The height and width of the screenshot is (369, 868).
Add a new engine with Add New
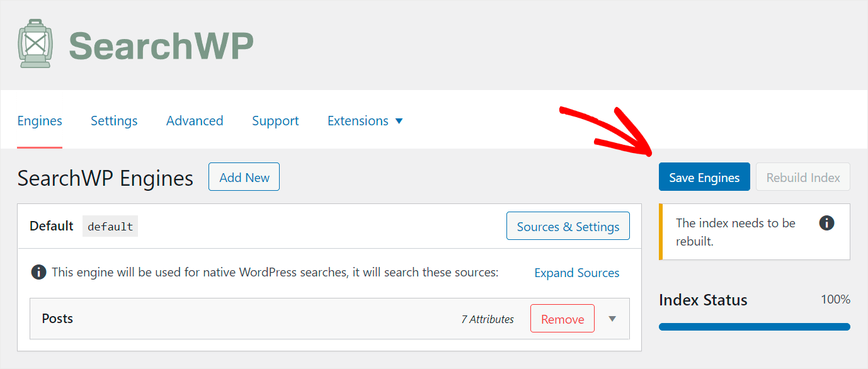point(244,177)
